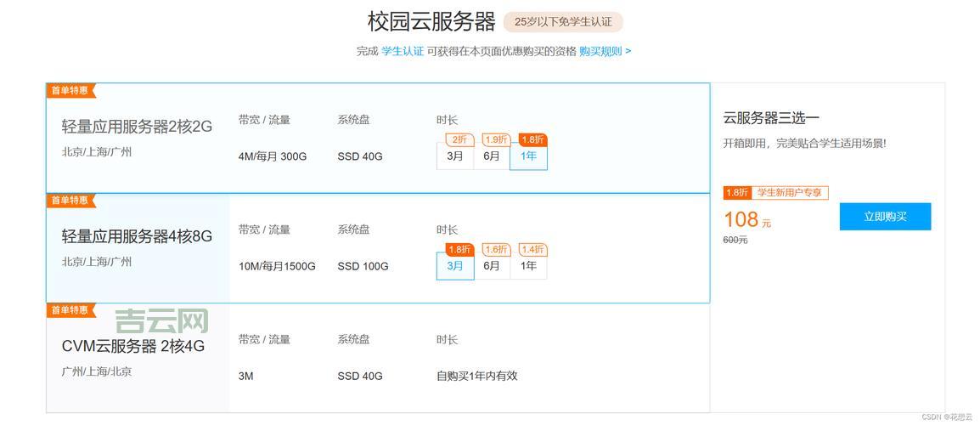Screen dimensions: 980x425
Task: Click SSD 40G value in 2核2G row
Action: pos(360,156)
